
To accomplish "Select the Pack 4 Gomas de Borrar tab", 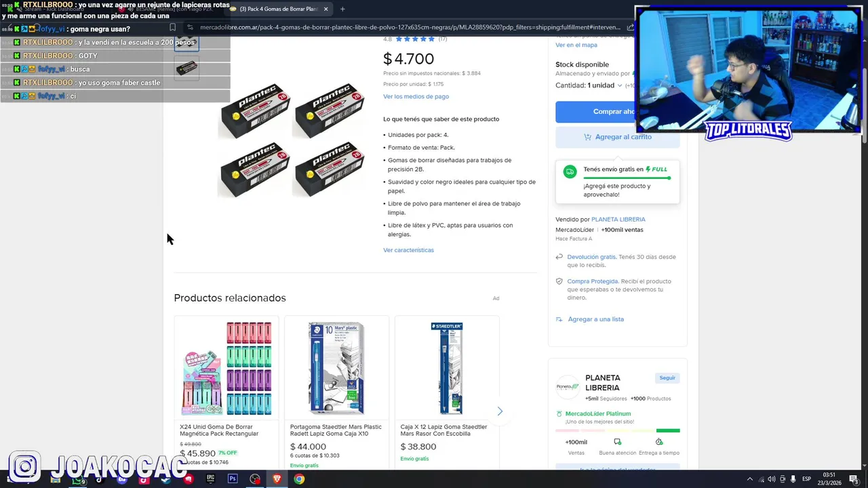I will tap(278, 9).
